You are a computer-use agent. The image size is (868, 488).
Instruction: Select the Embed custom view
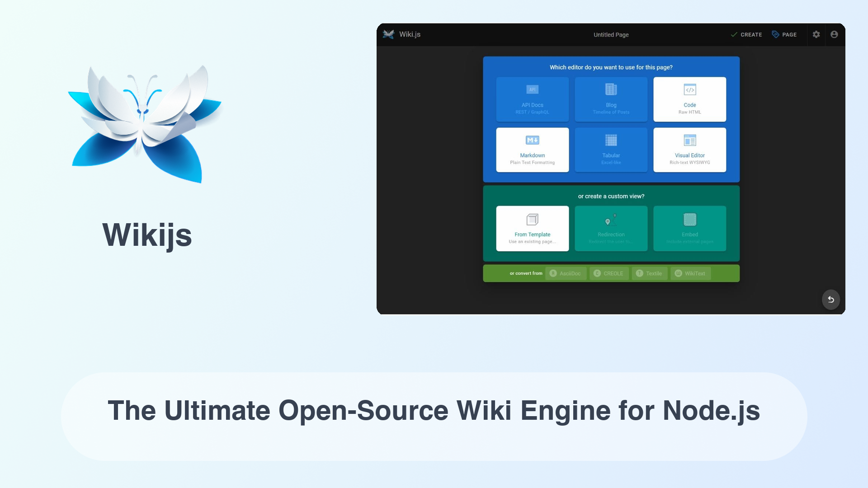coord(690,228)
